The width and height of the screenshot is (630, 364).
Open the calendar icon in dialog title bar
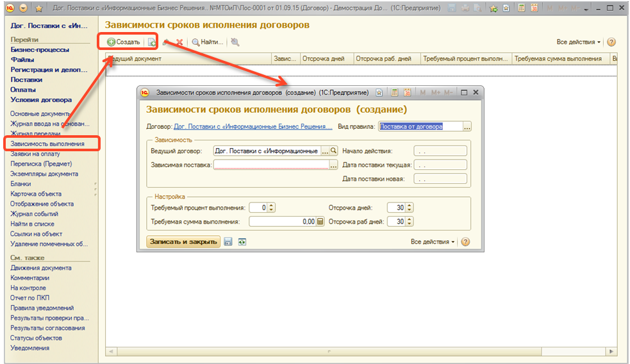[x=407, y=92]
